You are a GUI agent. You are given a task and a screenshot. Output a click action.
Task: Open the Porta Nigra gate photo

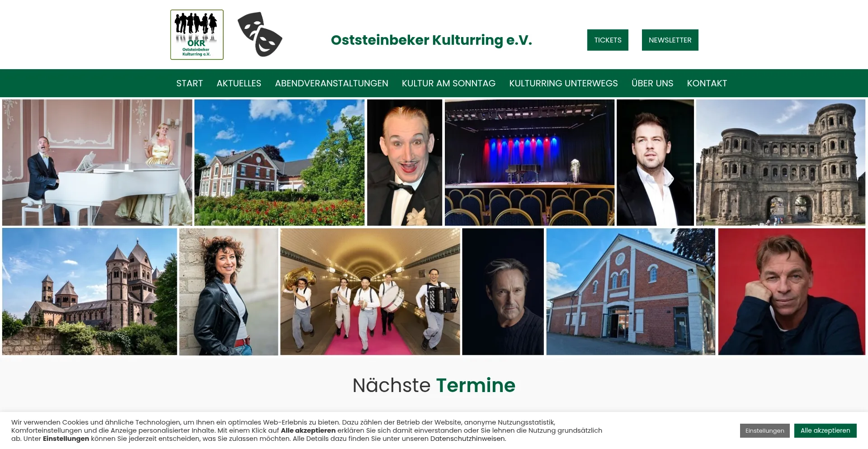[781, 163]
